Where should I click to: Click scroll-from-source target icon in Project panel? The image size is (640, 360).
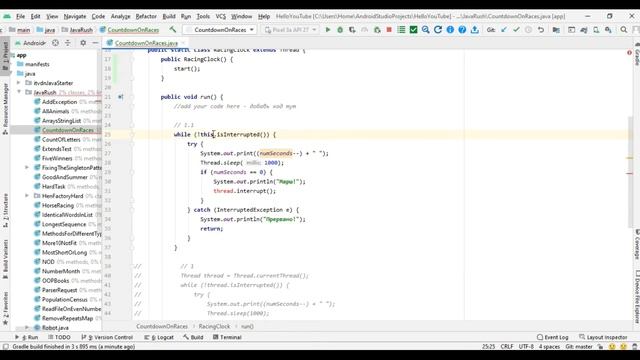click(x=55, y=43)
